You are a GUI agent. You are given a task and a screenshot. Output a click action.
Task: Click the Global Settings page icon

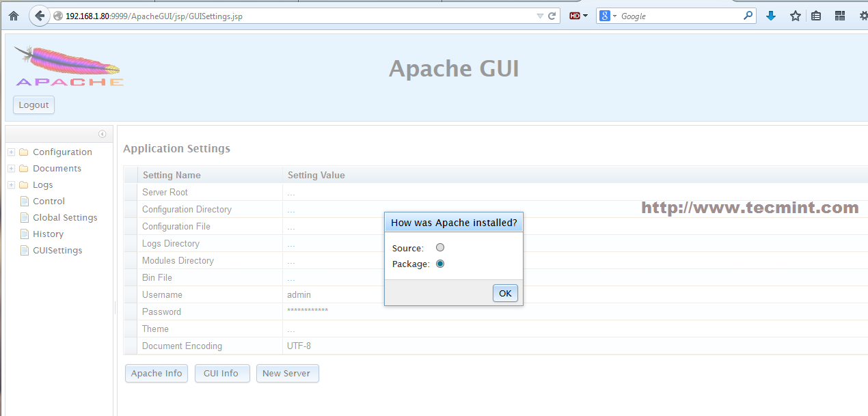coord(25,217)
